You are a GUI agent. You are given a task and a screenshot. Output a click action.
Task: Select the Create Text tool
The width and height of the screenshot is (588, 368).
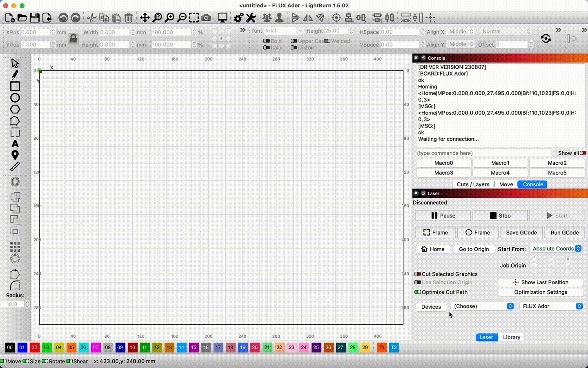click(x=15, y=144)
